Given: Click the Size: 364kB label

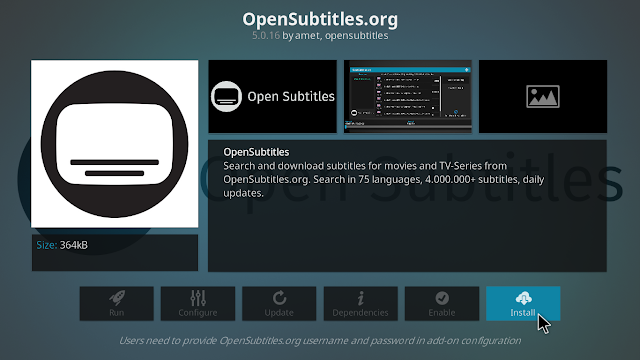Looking at the screenshot, I should coord(62,245).
